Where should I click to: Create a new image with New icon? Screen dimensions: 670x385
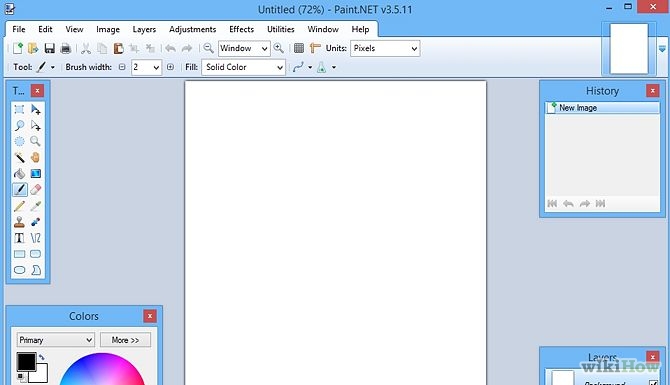(18, 48)
